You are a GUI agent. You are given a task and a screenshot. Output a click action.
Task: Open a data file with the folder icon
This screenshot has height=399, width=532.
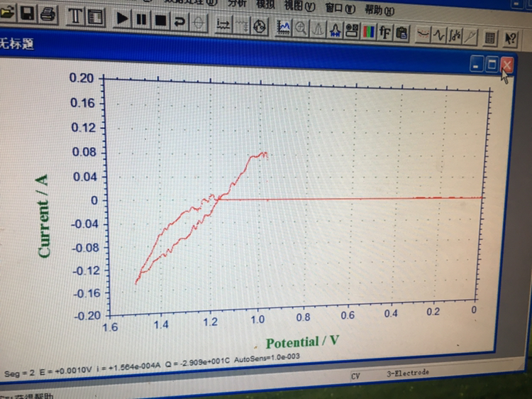6,13
